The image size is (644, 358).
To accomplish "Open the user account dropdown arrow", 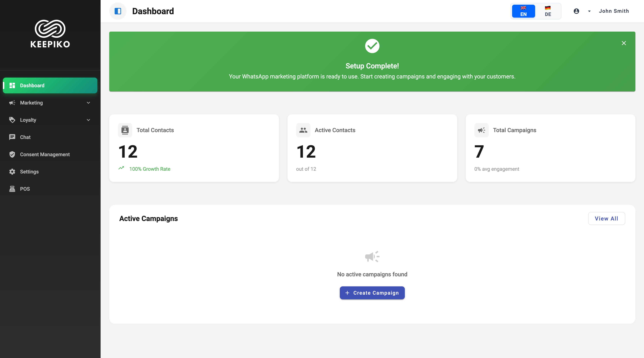I will 589,11.
